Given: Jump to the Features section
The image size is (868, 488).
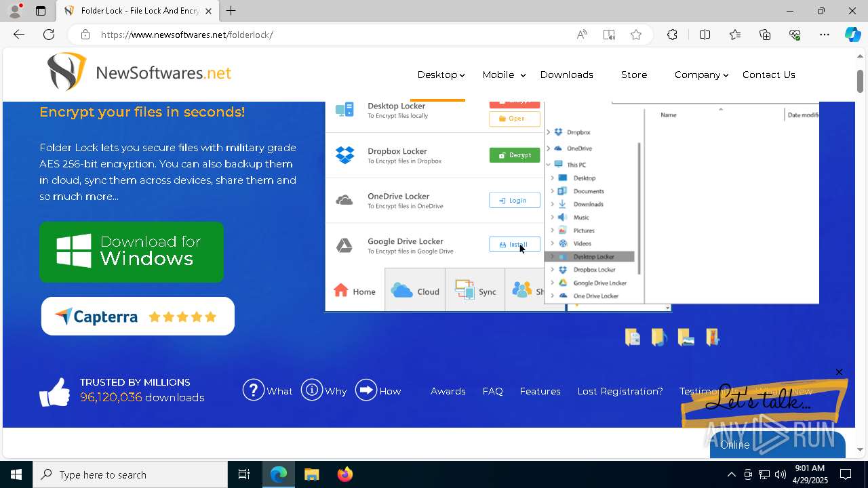Looking at the screenshot, I should coord(540,391).
